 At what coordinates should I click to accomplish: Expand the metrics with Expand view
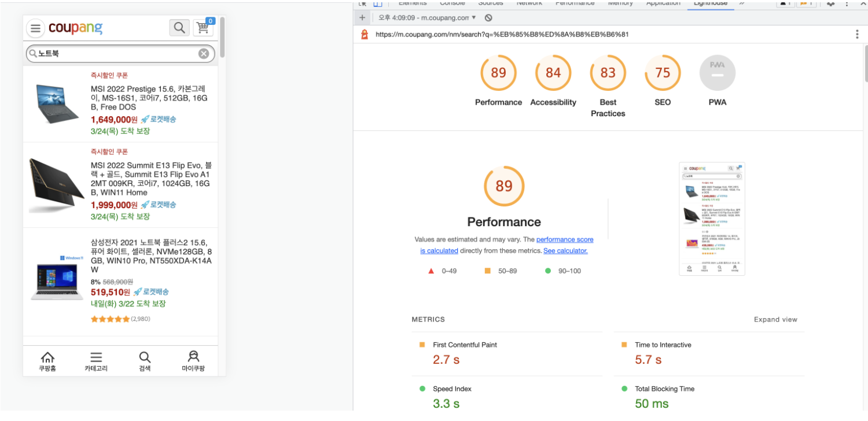pos(775,319)
